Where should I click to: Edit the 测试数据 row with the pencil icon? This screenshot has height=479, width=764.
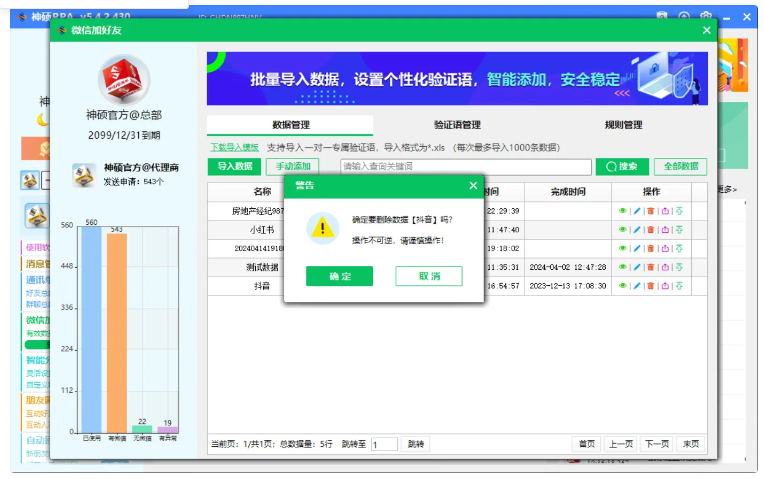[x=636, y=267]
